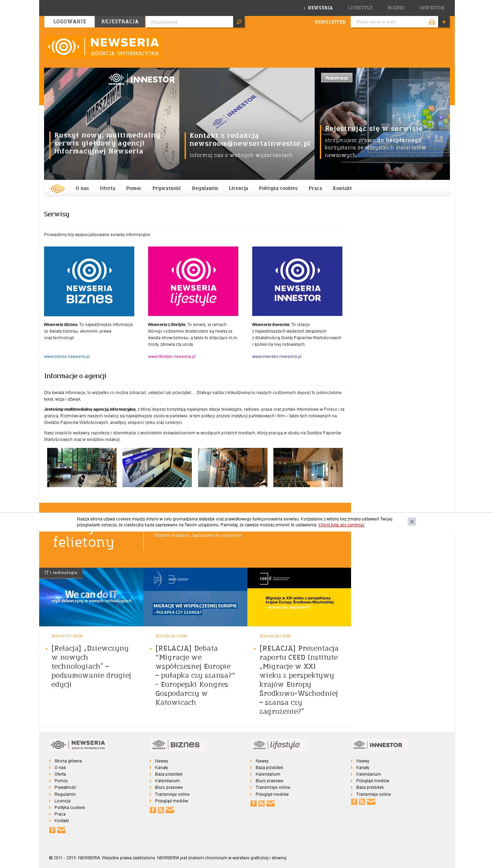This screenshot has width=494, height=868.
Task: Open www.inwestor.newseria.pl link
Action: (276, 357)
